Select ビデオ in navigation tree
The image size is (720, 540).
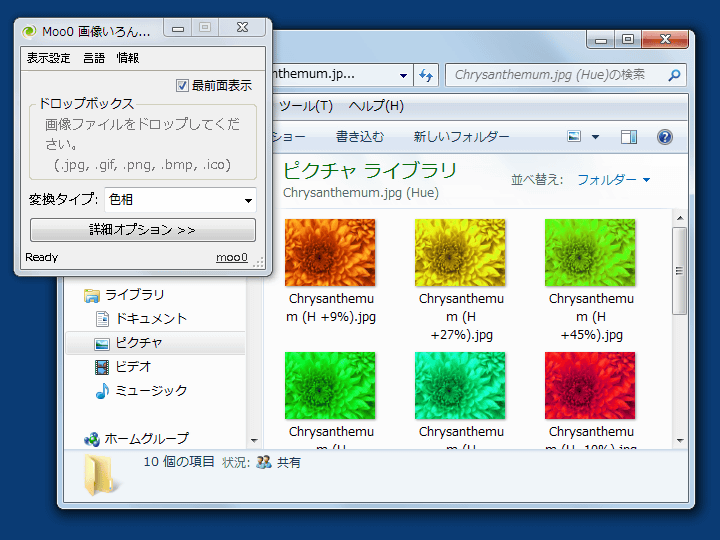pos(133,367)
